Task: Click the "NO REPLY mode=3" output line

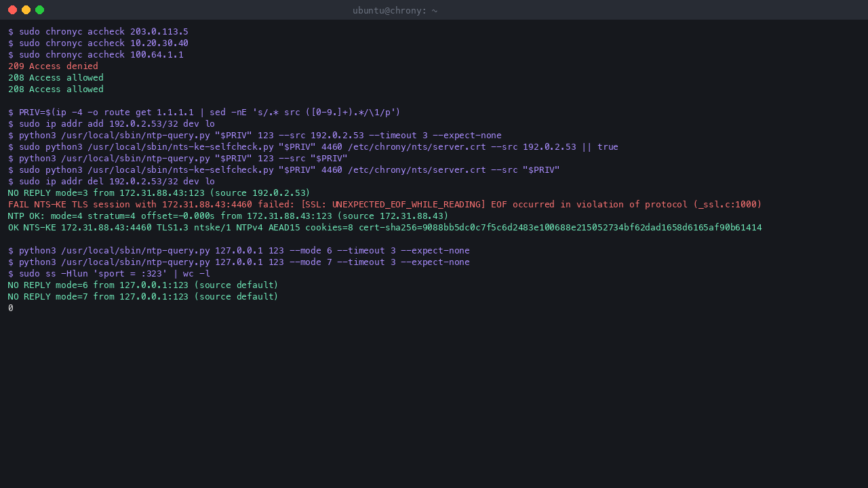Action: (x=159, y=193)
